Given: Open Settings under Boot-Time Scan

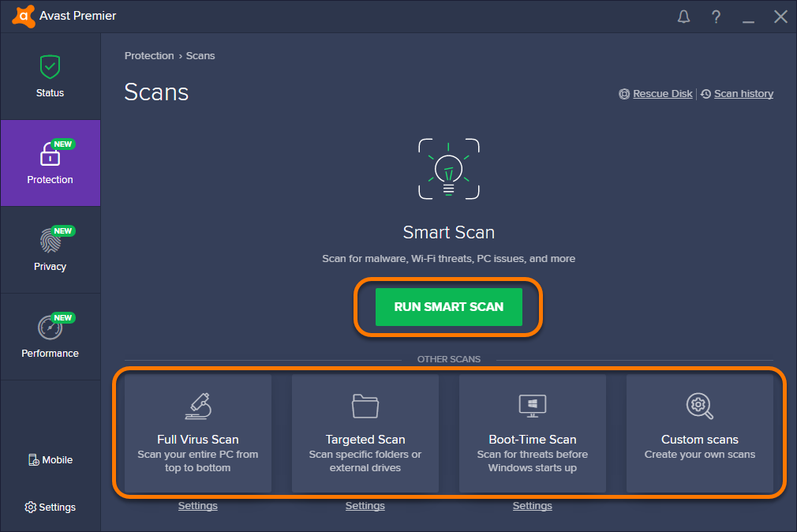Looking at the screenshot, I should click(532, 506).
